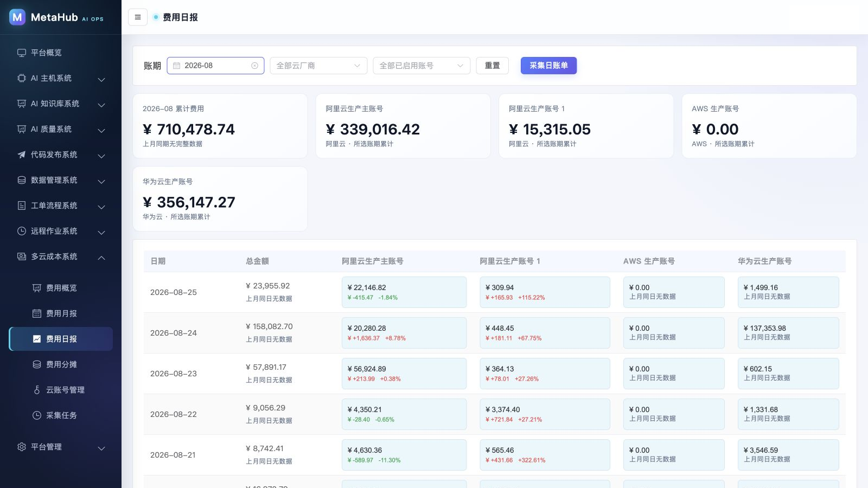Image resolution: width=868 pixels, height=488 pixels.
Task: Go to 费用月报 page
Action: pos(61,313)
